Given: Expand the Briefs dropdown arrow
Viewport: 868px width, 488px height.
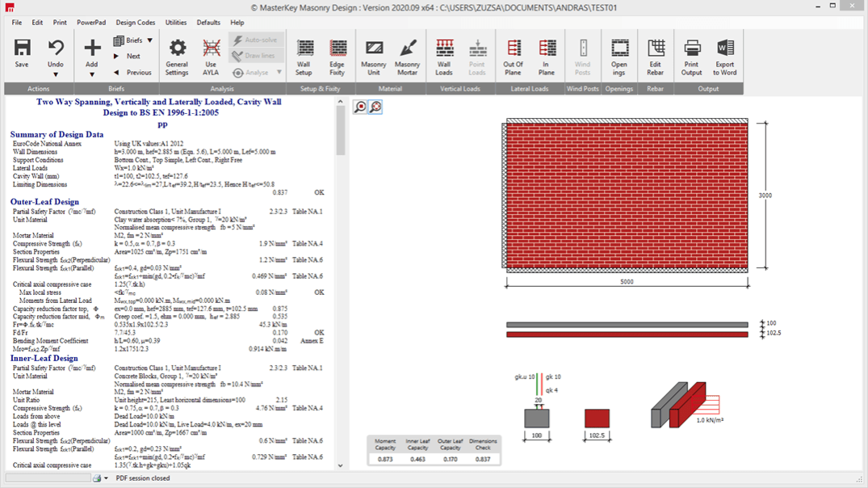Looking at the screenshot, I should [150, 40].
